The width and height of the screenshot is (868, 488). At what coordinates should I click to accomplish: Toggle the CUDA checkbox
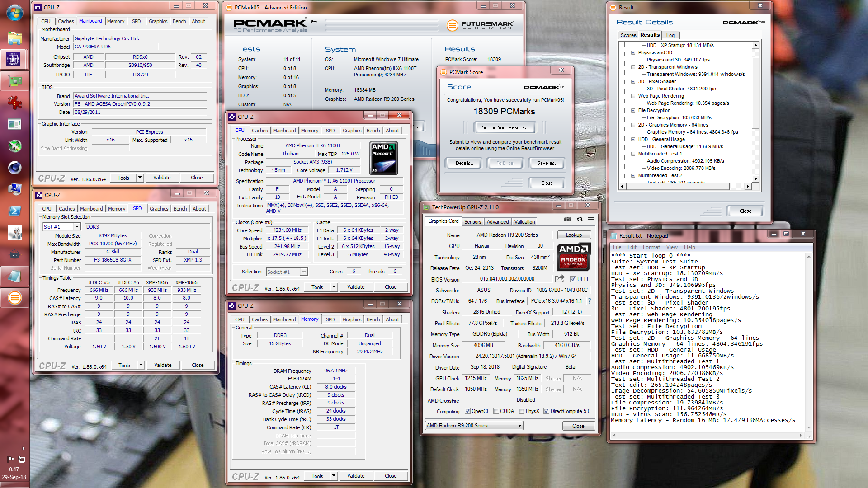point(496,411)
